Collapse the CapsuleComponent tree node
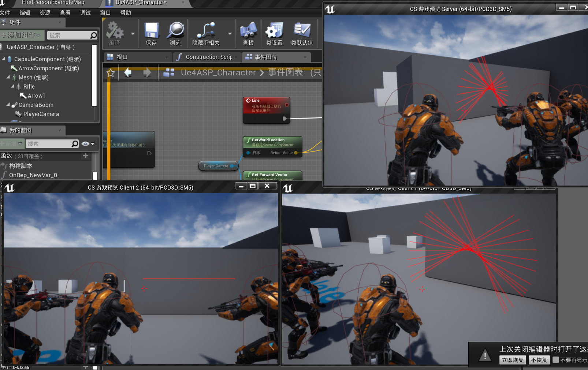This screenshot has height=370, width=588. [x=4, y=59]
